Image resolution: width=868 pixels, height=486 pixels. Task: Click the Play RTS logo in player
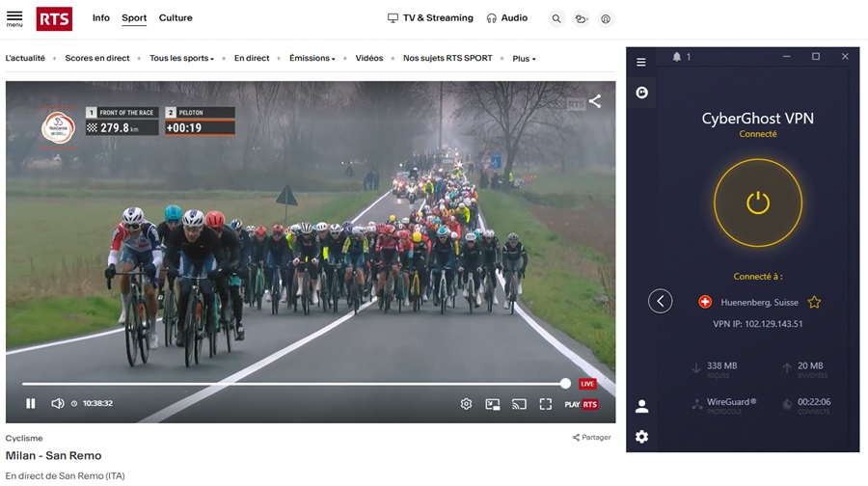tap(582, 405)
